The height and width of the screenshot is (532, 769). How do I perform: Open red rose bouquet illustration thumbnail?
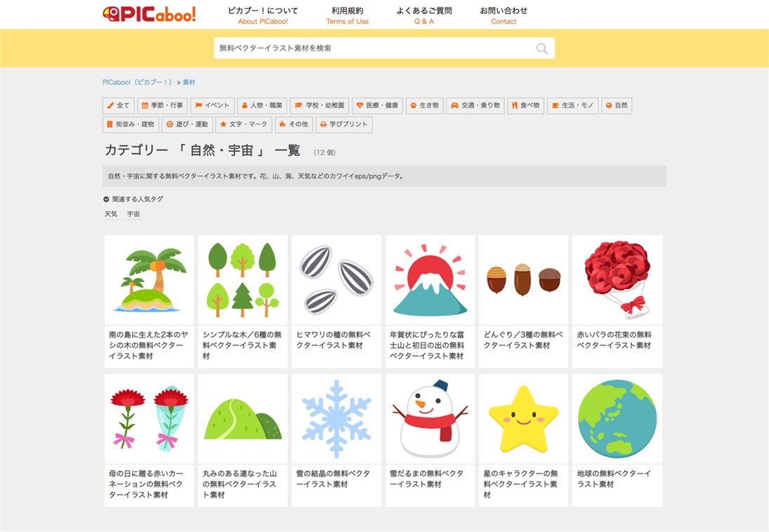pos(617,280)
